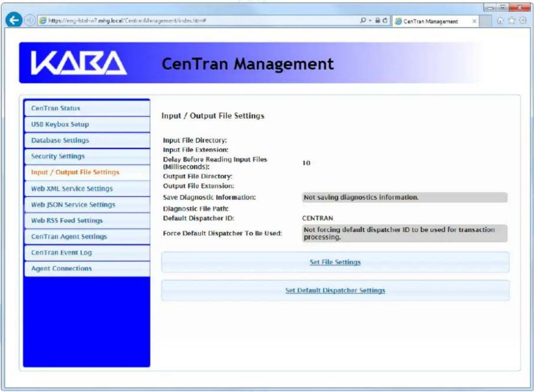Open Security Settings menu item

click(x=87, y=156)
